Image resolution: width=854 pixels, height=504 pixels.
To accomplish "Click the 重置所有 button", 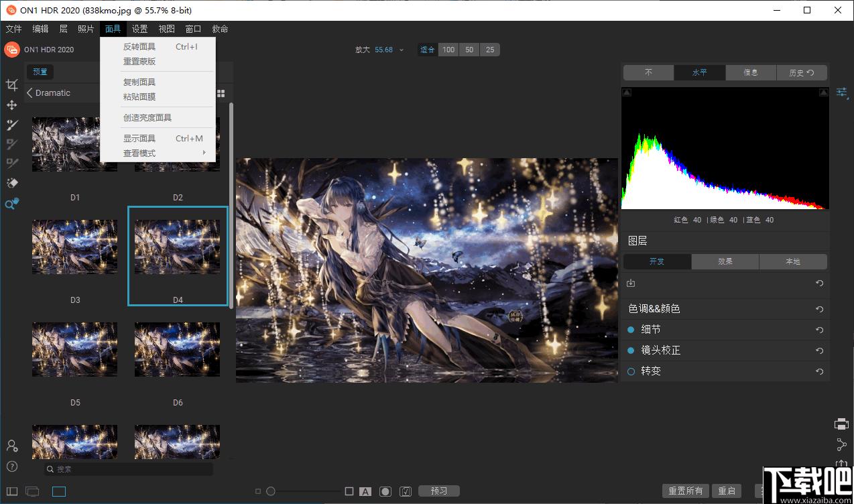I will (x=686, y=491).
